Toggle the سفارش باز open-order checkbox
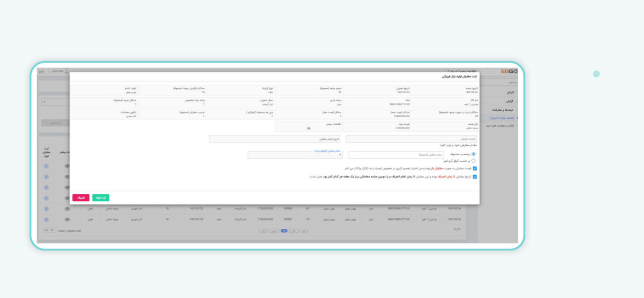644x298 pixels. point(475,169)
